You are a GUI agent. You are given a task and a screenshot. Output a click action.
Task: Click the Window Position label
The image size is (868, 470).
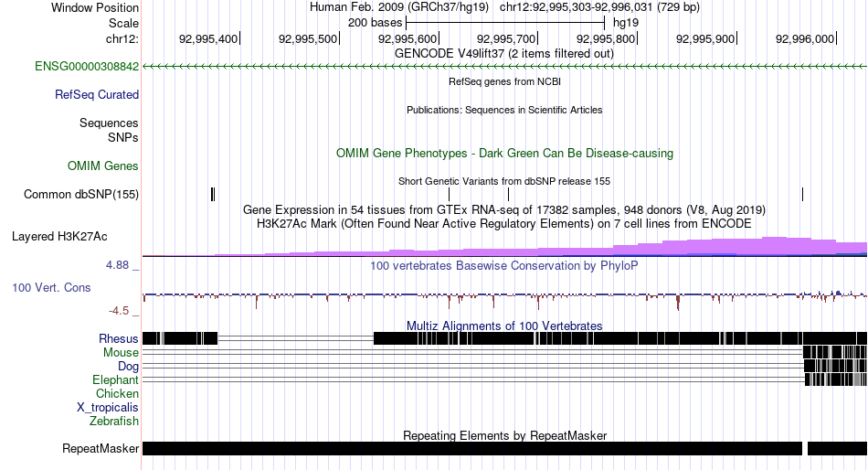pos(95,7)
